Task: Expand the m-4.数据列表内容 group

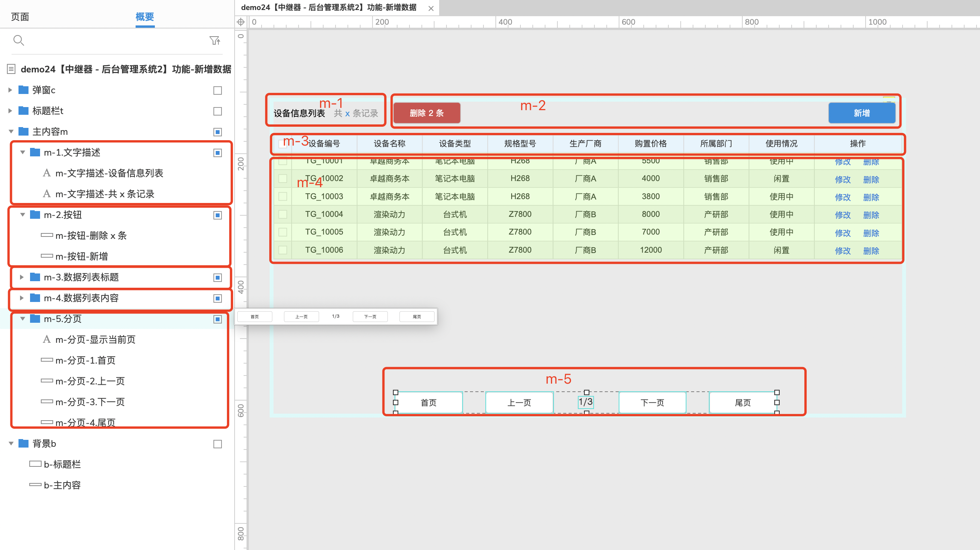Action: click(22, 298)
